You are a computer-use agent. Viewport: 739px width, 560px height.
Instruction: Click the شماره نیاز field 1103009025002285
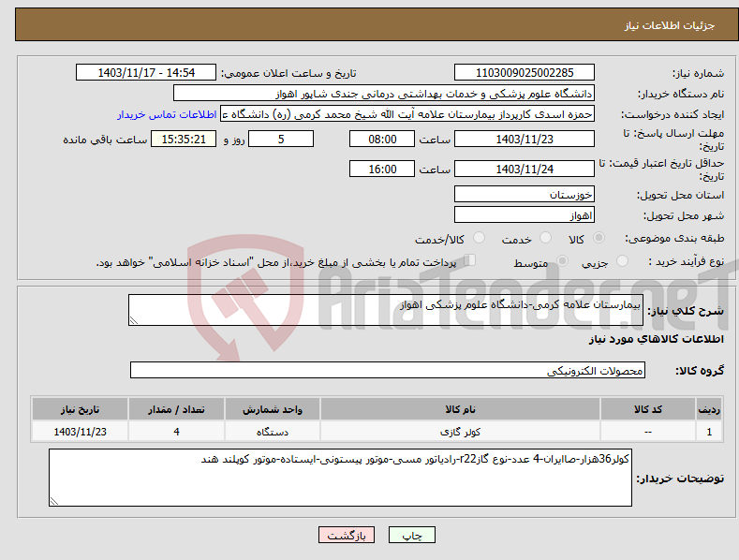pyautogui.click(x=525, y=73)
